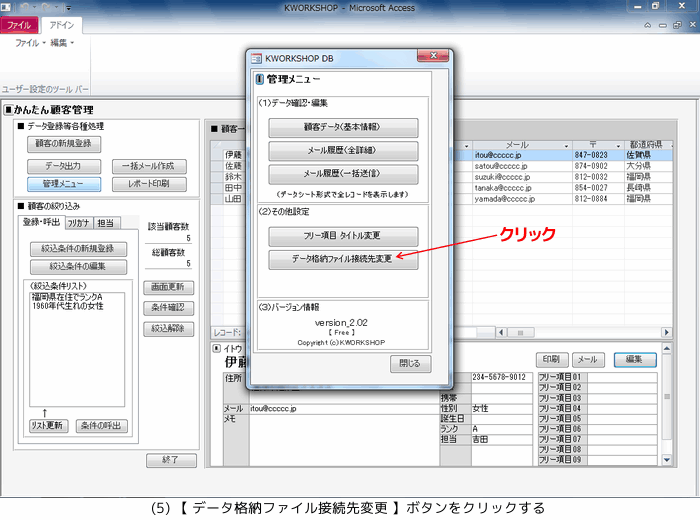The image size is (700, 520).
Task: Select the yamada@ccccc.jp email cell
Action: 522,199
